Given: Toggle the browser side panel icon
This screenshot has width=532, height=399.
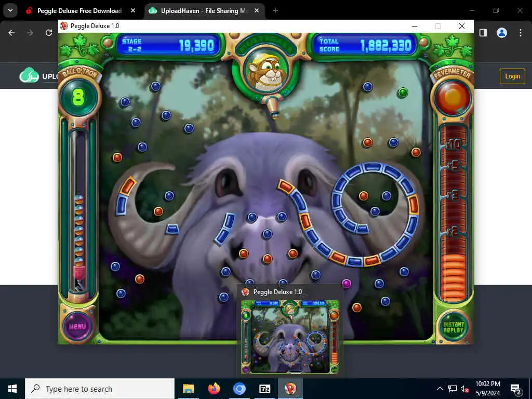Looking at the screenshot, I should coord(483,33).
